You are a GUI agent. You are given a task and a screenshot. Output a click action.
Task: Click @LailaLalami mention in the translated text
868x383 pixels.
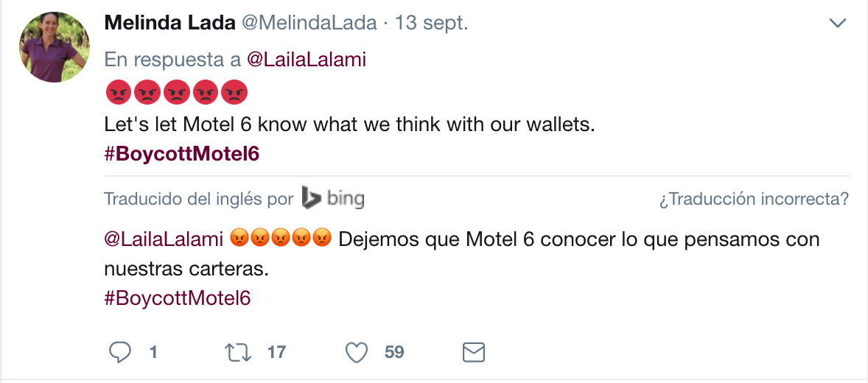coord(164,239)
